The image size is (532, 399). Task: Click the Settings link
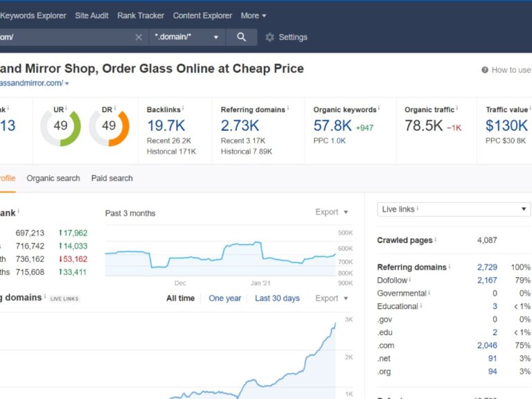tap(293, 37)
